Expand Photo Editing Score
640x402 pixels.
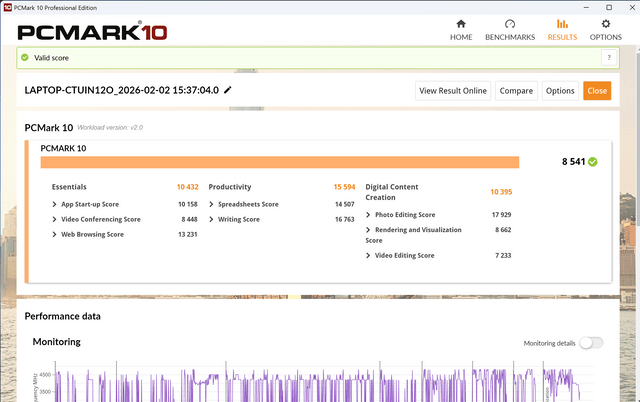(368, 215)
